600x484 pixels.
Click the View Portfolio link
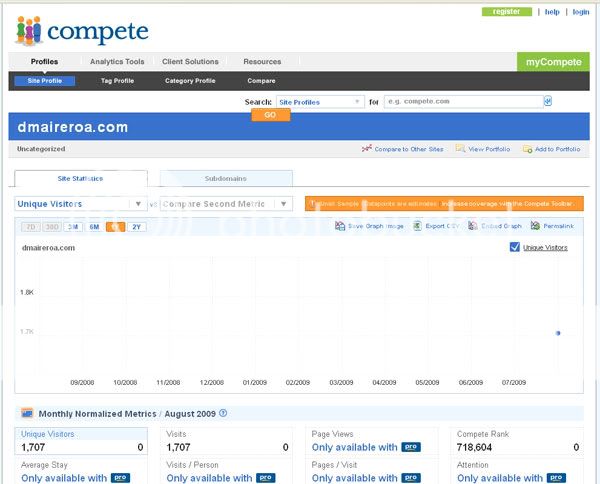pyautogui.click(x=489, y=149)
